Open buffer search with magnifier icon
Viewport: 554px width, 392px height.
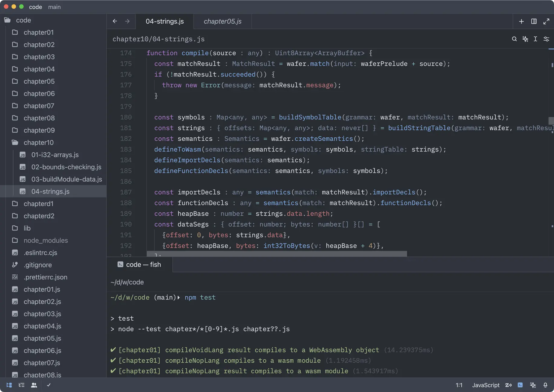[x=514, y=39]
